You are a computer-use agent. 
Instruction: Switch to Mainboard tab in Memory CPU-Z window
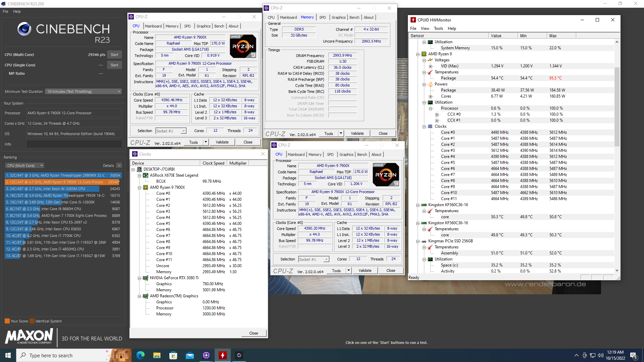[288, 17]
